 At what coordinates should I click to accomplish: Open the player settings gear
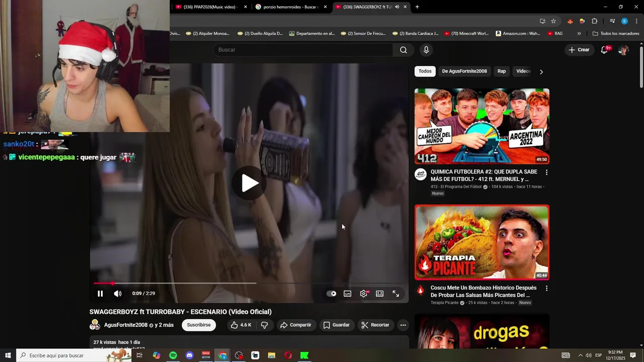pyautogui.click(x=364, y=294)
